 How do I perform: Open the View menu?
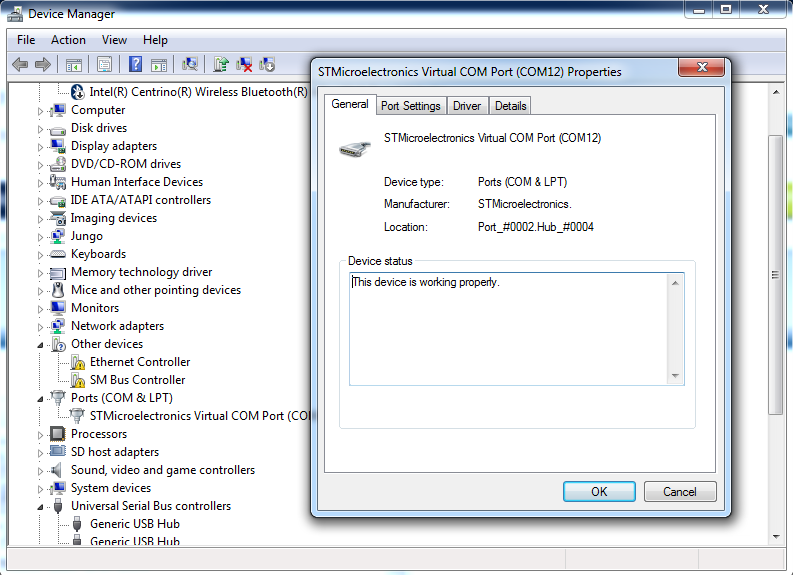[114, 40]
